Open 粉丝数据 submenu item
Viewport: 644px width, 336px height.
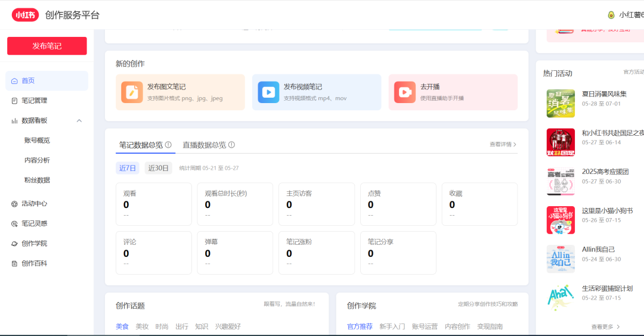pos(37,180)
